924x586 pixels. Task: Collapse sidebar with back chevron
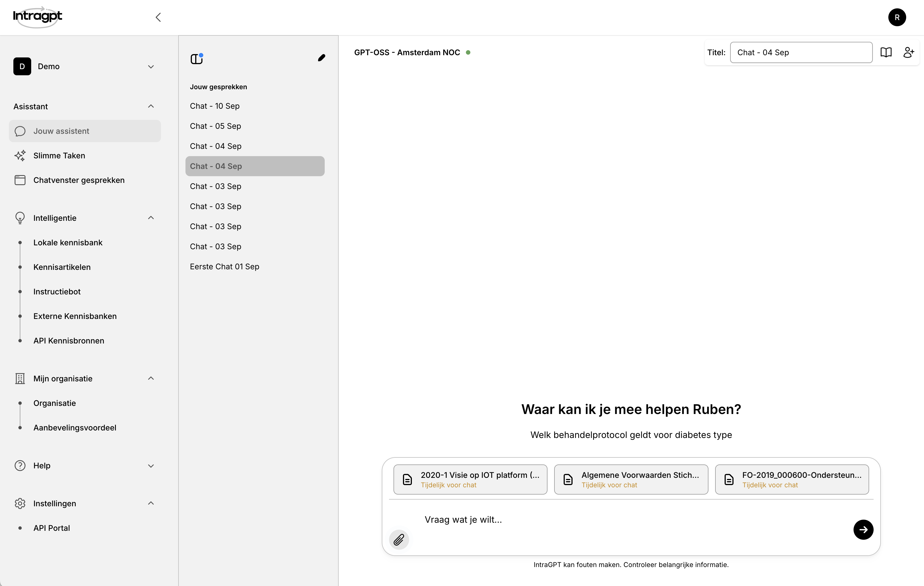tap(158, 17)
